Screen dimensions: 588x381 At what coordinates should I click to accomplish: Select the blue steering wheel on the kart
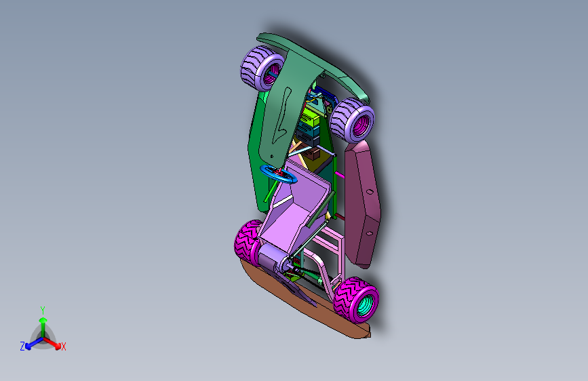[x=279, y=174]
